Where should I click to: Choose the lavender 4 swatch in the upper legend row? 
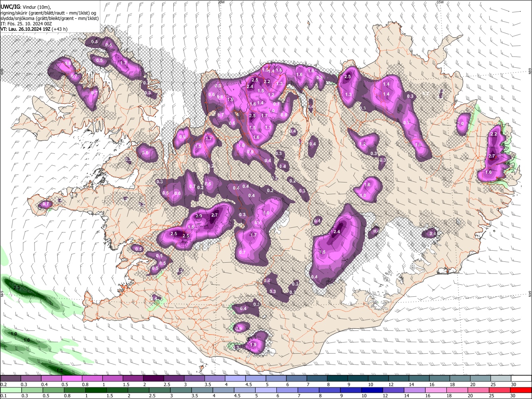235,378
